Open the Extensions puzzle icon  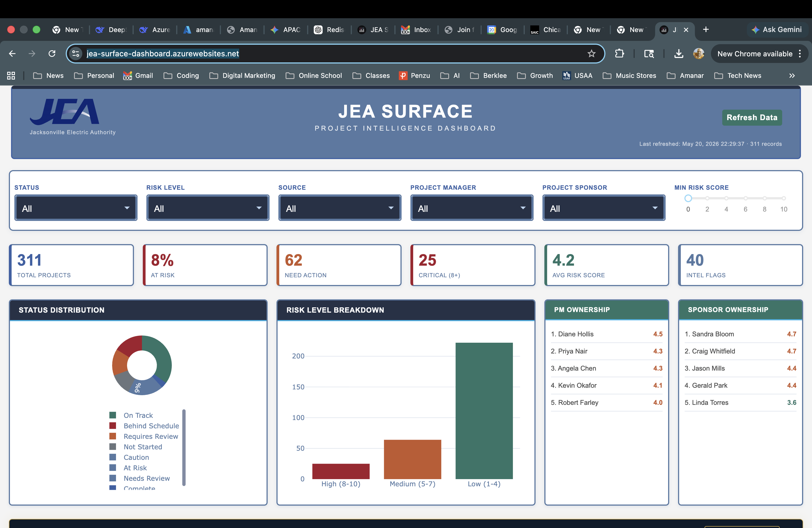pyautogui.click(x=619, y=54)
